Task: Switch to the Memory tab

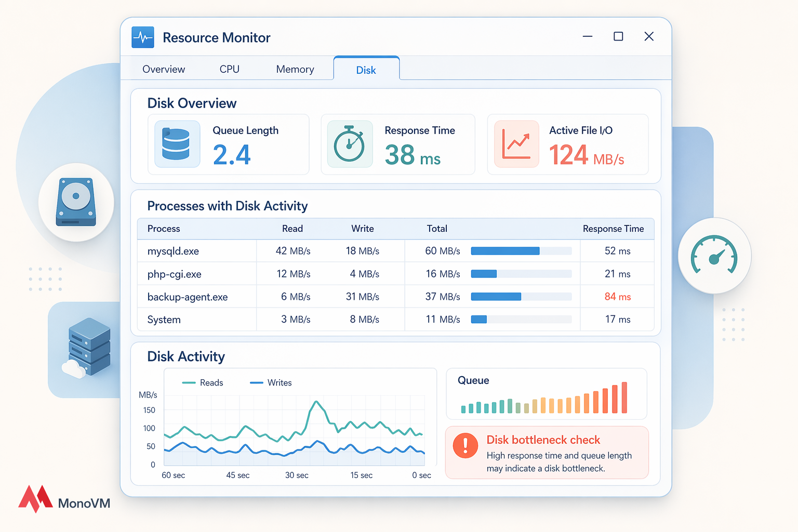Action: [x=295, y=69]
